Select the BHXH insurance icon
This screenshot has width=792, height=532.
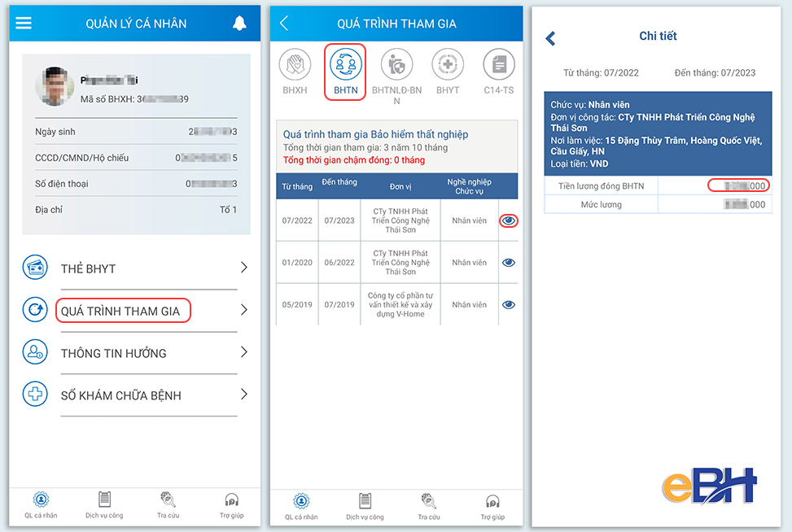click(x=295, y=65)
